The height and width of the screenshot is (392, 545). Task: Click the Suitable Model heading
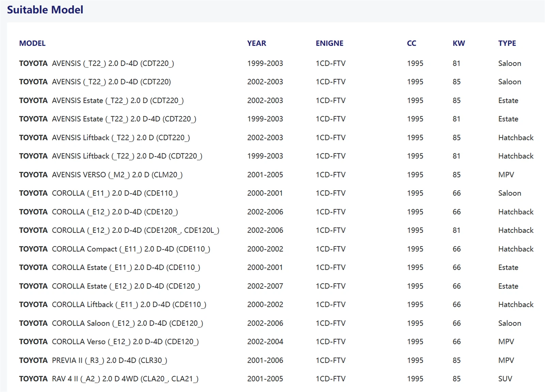tap(45, 10)
